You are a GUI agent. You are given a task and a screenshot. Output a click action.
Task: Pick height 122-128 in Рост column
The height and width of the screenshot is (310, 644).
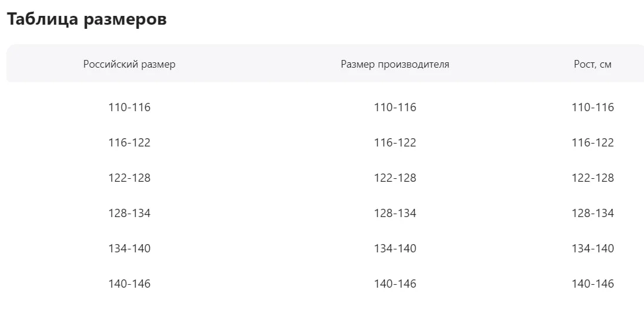593,178
